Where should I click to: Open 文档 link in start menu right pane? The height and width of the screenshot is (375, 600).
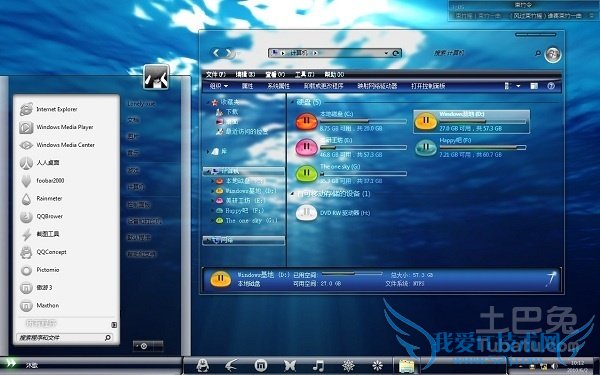[x=134, y=120]
